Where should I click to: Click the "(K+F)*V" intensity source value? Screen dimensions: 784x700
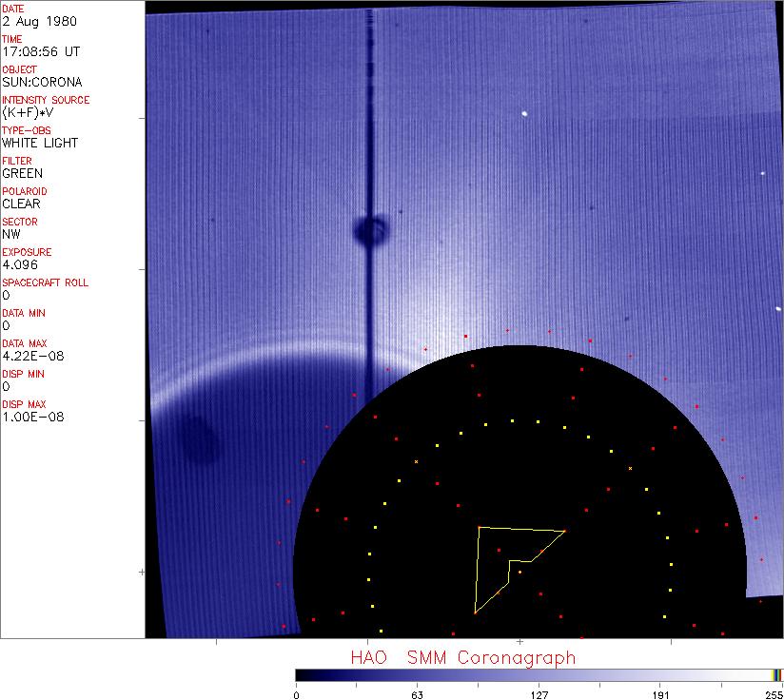[x=28, y=112]
